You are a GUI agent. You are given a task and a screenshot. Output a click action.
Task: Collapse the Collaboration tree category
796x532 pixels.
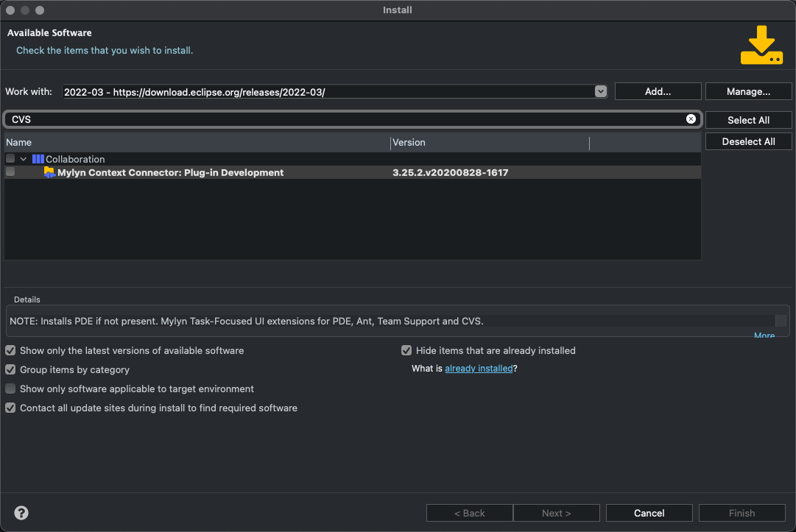pyautogui.click(x=24, y=159)
